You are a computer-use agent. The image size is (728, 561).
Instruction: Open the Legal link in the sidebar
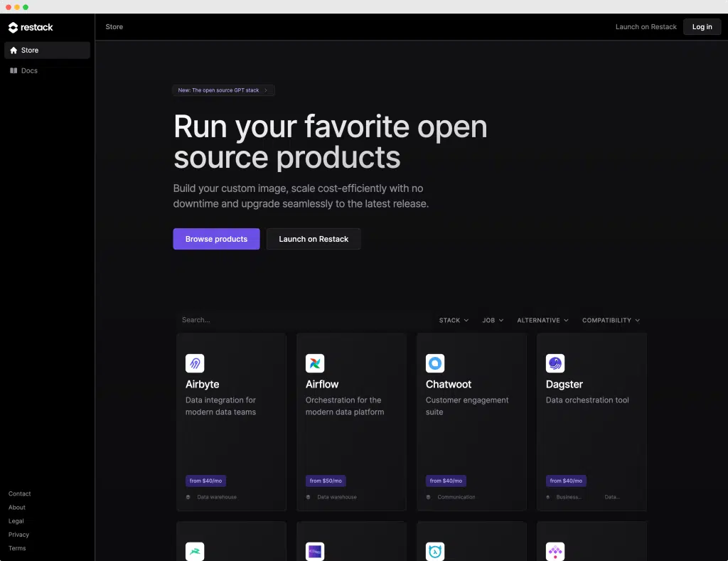(16, 521)
